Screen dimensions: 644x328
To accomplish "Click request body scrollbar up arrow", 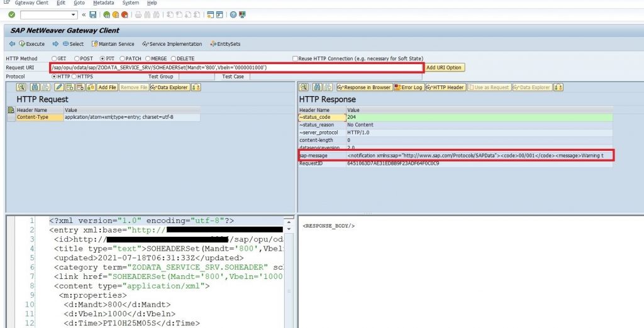I will click(x=289, y=222).
